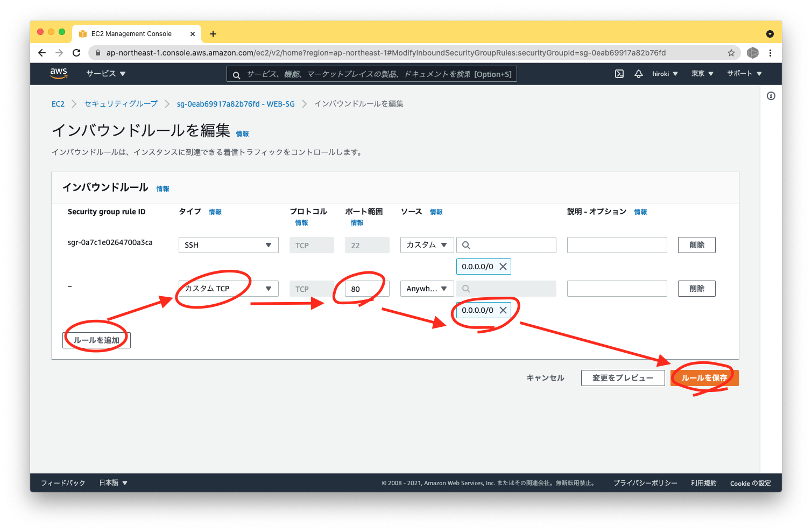Click the site lock icon in address bar
This screenshot has height=532, width=812.
[97, 53]
